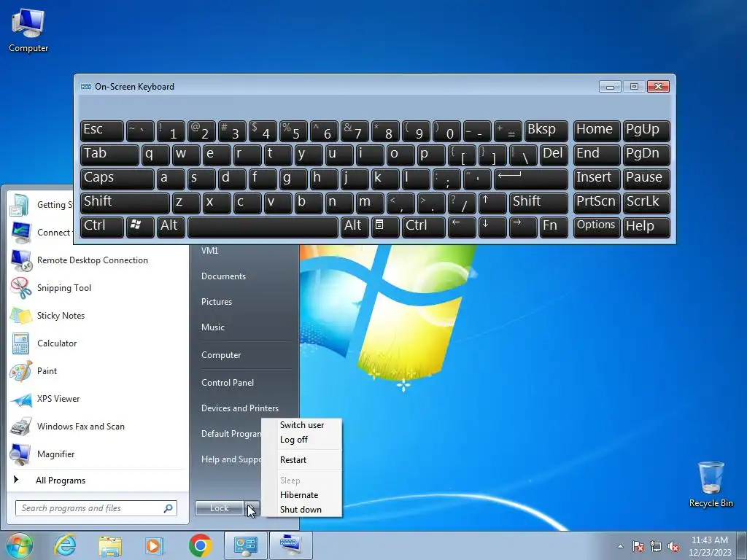Viewport: 747px width, 560px height.
Task: Select Shut down from power menu
Action: click(x=302, y=510)
